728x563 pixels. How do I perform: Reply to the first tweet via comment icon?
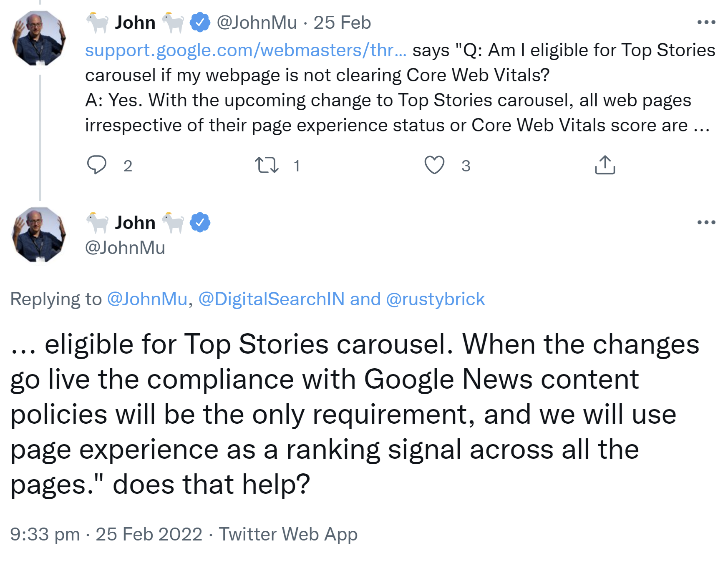coord(97,165)
